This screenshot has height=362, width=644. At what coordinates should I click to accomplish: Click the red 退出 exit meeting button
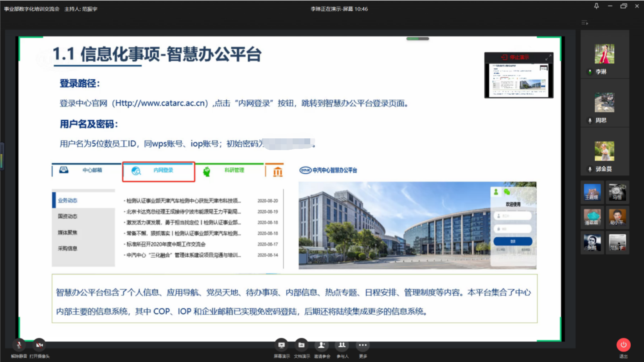pos(623,345)
